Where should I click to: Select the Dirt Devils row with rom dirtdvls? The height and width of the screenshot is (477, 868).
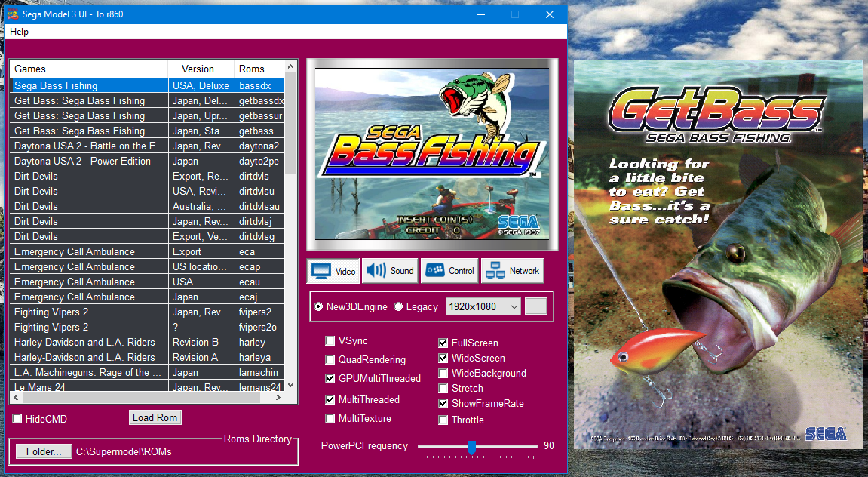[147, 176]
